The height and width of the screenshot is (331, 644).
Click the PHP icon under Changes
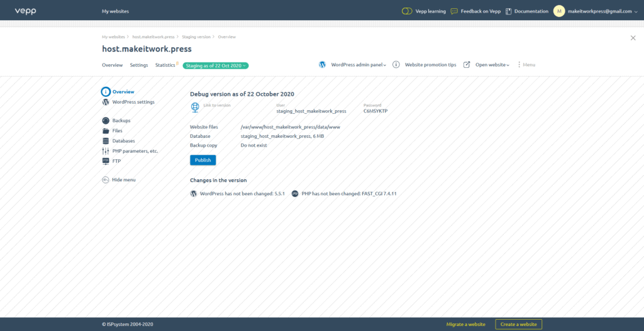(x=295, y=194)
